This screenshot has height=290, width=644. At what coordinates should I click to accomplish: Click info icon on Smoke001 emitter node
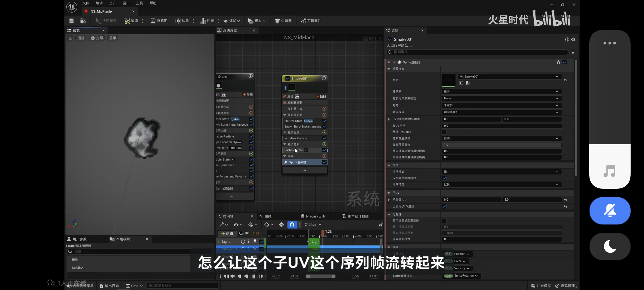point(324,78)
